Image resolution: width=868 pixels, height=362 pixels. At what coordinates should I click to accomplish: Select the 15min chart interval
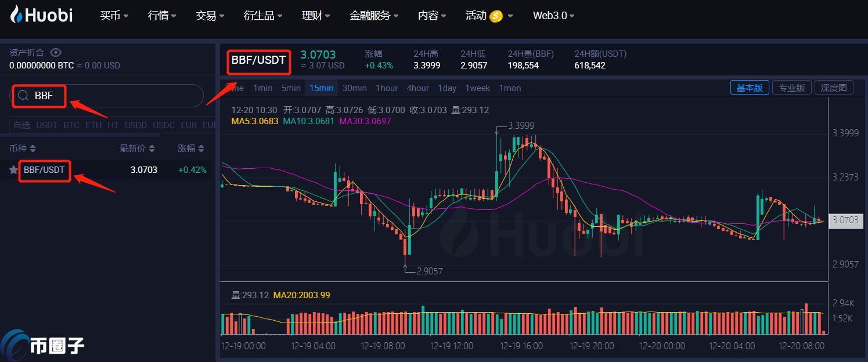[321, 88]
